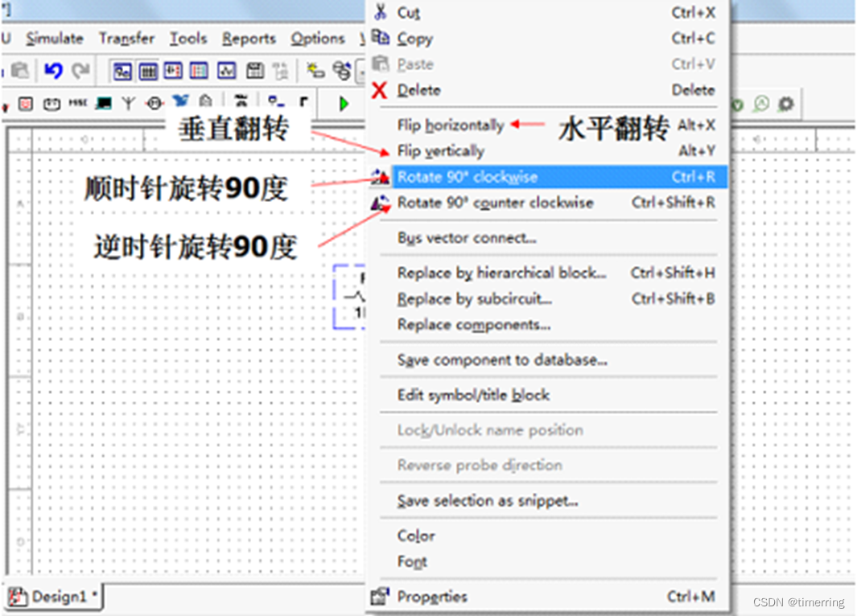Start simulation with green Run arrow
The width and height of the screenshot is (857, 616).
[344, 103]
